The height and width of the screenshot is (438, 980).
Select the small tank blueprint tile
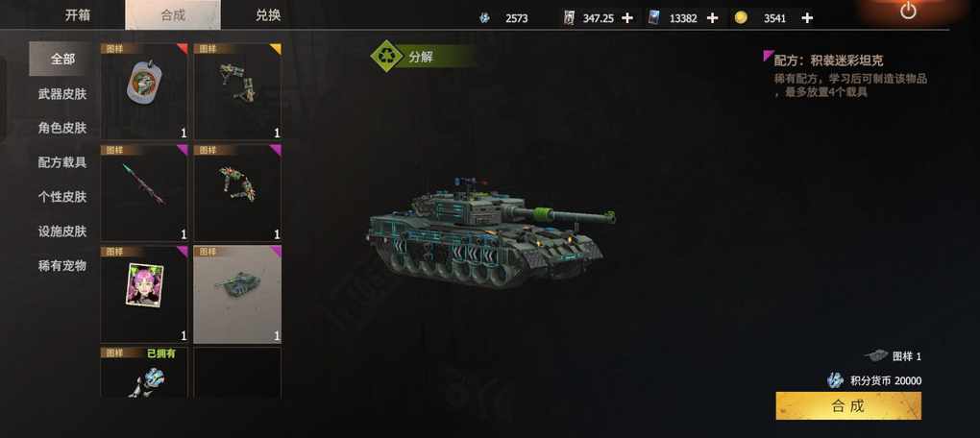point(237,294)
